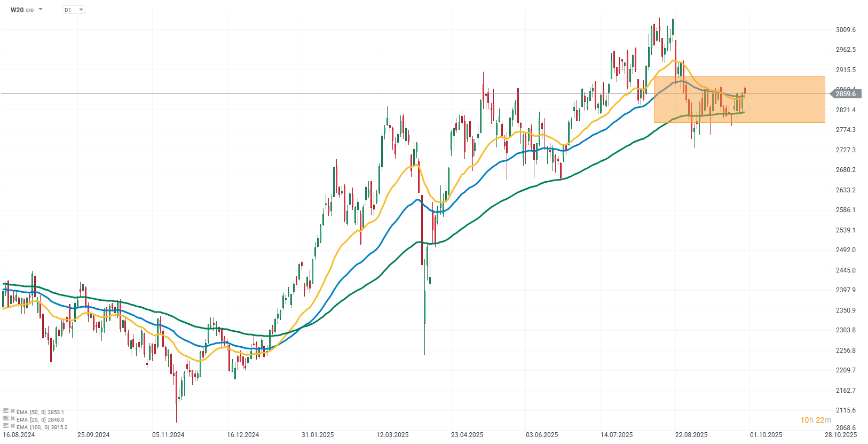The image size is (868, 444).
Task: Open settings for the EMA 25 indicator
Action: click(x=6, y=419)
